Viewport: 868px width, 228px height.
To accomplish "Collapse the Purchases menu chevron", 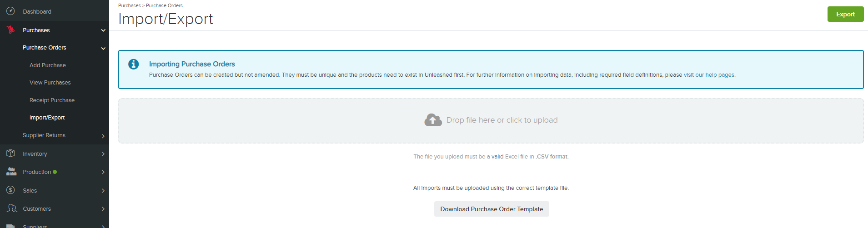I will 103,30.
